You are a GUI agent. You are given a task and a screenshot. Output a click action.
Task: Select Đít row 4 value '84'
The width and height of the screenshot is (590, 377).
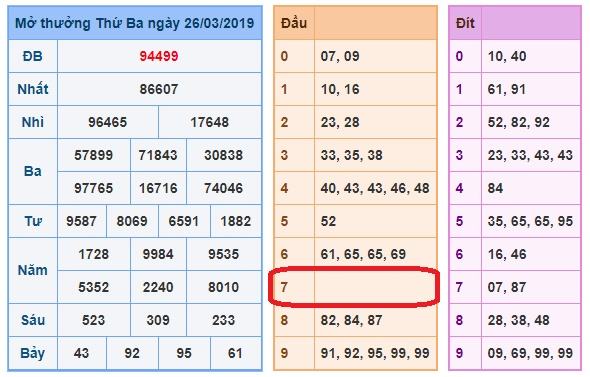(x=495, y=188)
